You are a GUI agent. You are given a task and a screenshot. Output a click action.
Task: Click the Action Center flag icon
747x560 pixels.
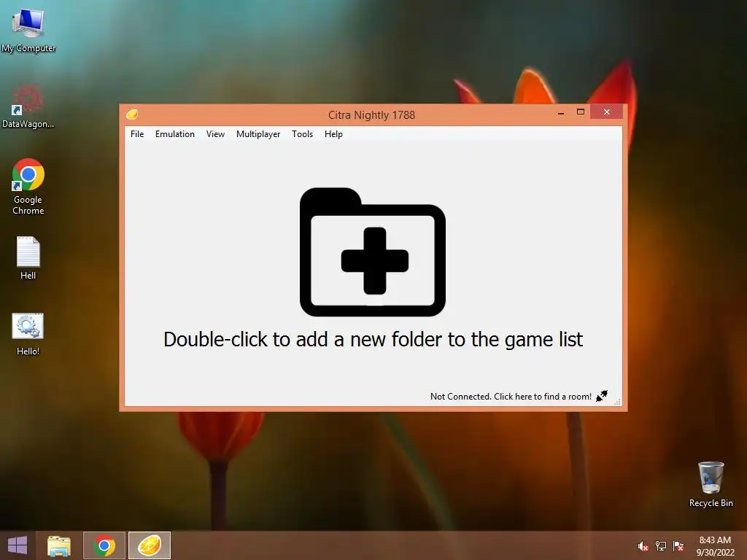678,546
